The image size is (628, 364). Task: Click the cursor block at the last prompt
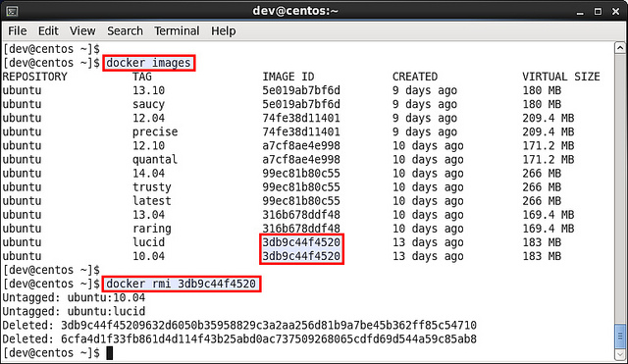[109, 353]
